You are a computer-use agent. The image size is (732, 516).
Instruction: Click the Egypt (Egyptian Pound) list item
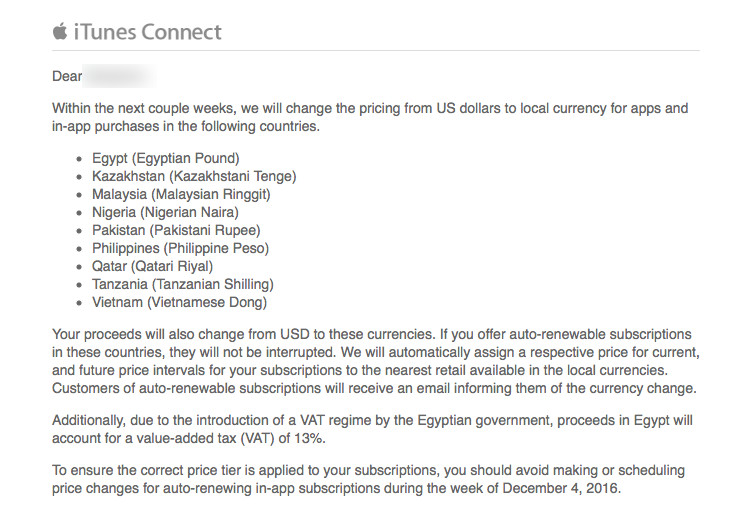pyautogui.click(x=165, y=158)
